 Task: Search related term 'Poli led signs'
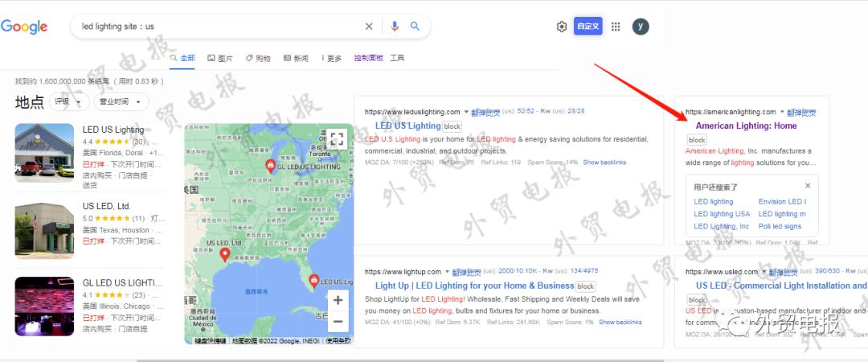[780, 226]
